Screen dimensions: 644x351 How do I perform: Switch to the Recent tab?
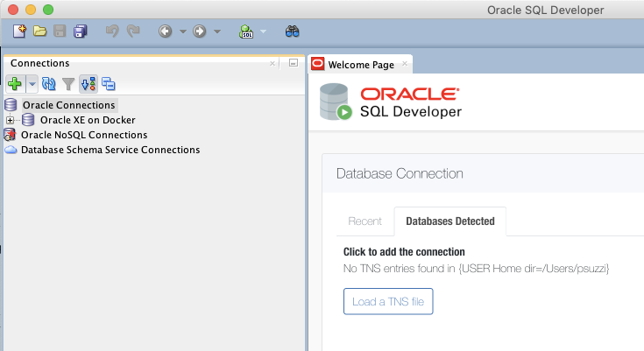point(364,221)
